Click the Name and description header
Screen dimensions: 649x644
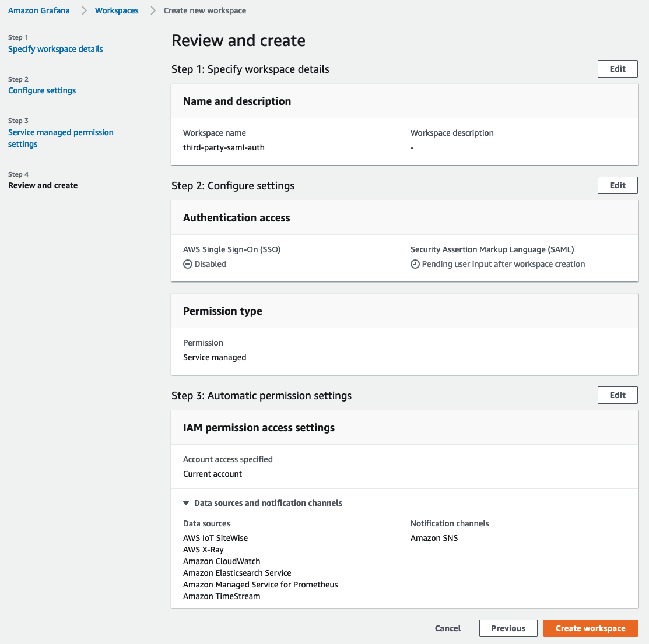point(237,101)
